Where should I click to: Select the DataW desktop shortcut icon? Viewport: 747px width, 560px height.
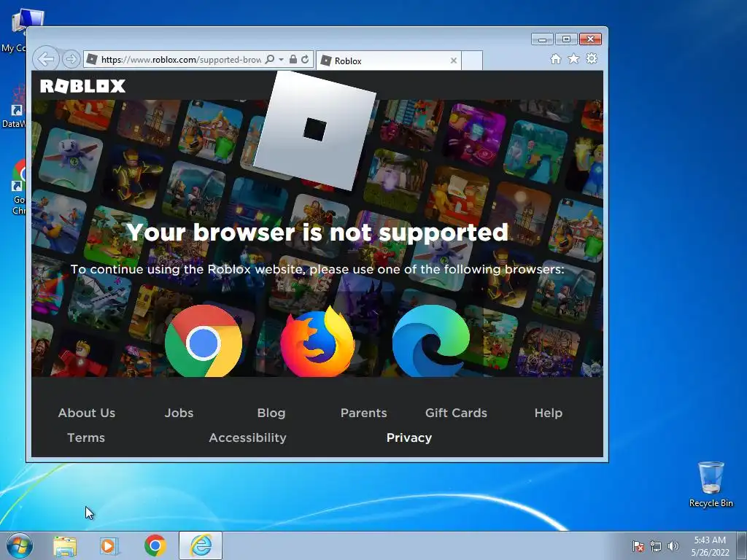(x=15, y=107)
